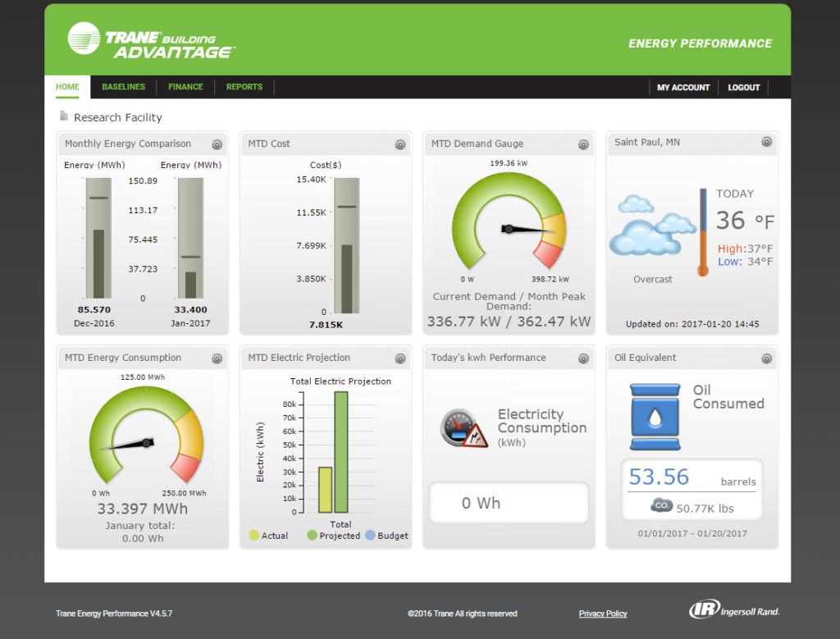Click the Ingersoll Rand logo
The height and width of the screenshot is (639, 840).
click(734, 609)
